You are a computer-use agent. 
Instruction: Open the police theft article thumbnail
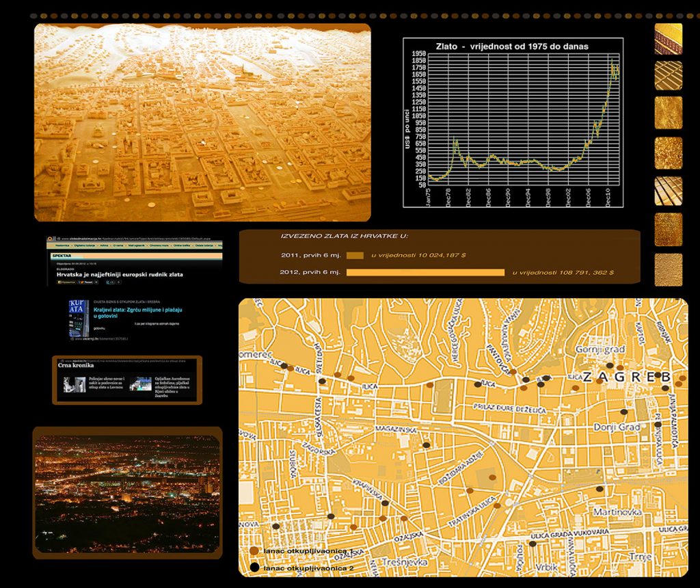[75, 384]
